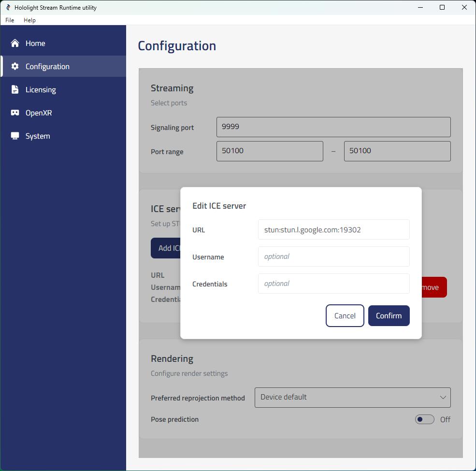
Task: Minimize the Hololight utility window
Action: 420,7
